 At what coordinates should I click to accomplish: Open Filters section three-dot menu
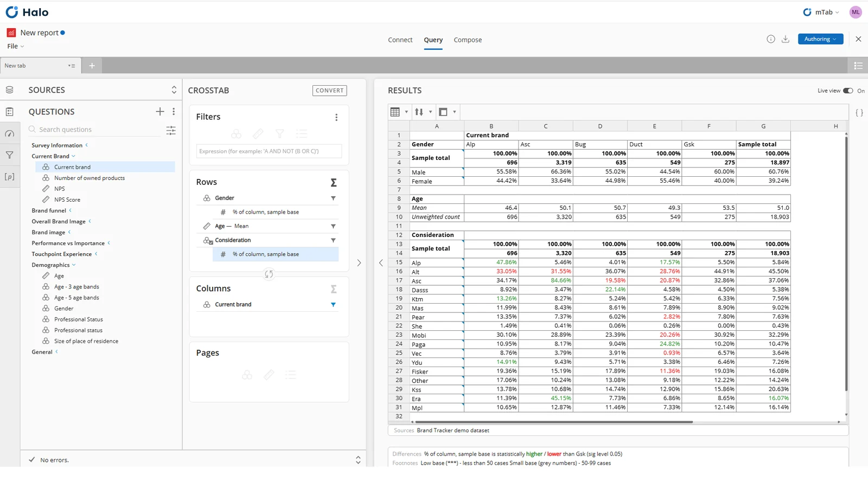coord(336,117)
